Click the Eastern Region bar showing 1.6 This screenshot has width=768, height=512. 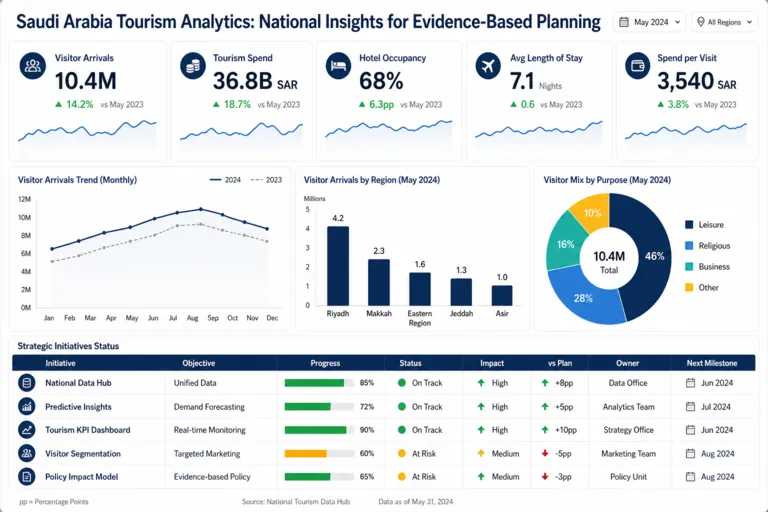tap(420, 289)
